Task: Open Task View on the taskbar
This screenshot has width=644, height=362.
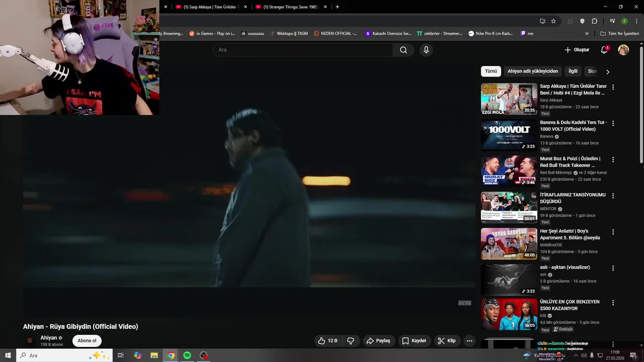Action: [121, 355]
